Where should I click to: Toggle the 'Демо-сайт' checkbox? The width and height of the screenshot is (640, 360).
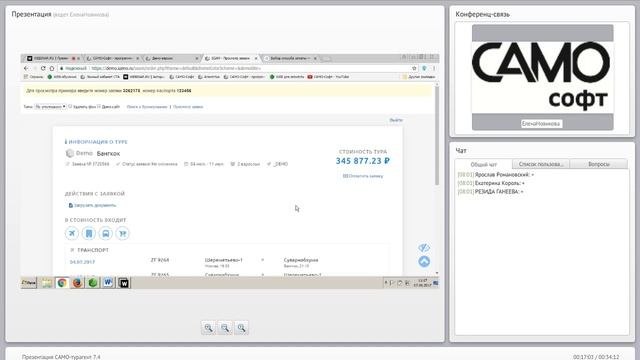coord(99,107)
